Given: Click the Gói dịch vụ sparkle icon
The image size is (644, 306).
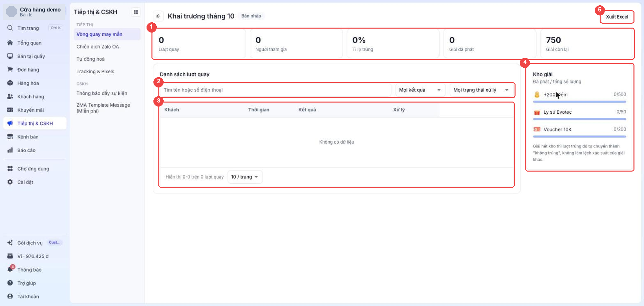Looking at the screenshot, I should point(10,243).
